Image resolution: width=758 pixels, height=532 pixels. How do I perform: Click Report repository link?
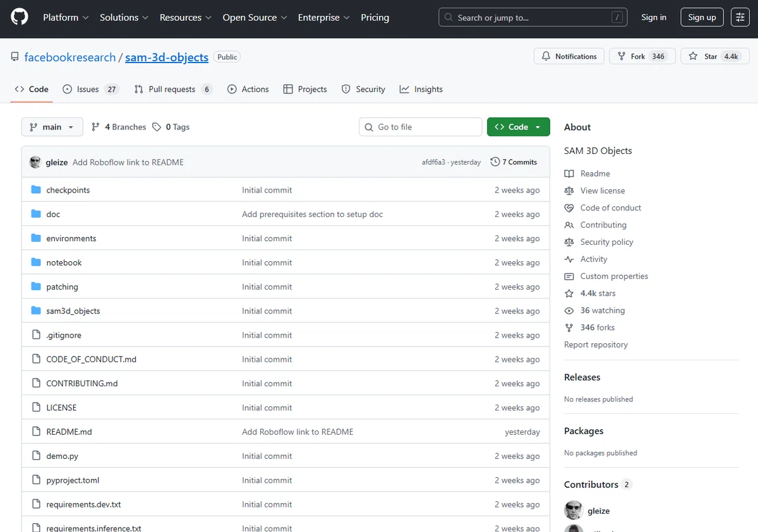[x=596, y=345]
